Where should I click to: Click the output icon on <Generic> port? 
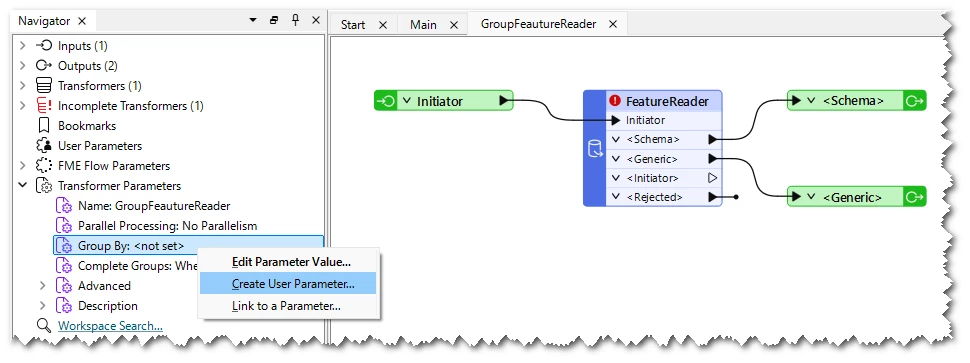point(915,197)
